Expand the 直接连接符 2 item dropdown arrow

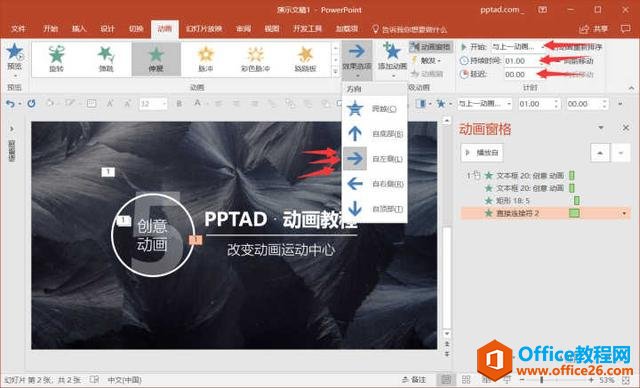tap(624, 213)
